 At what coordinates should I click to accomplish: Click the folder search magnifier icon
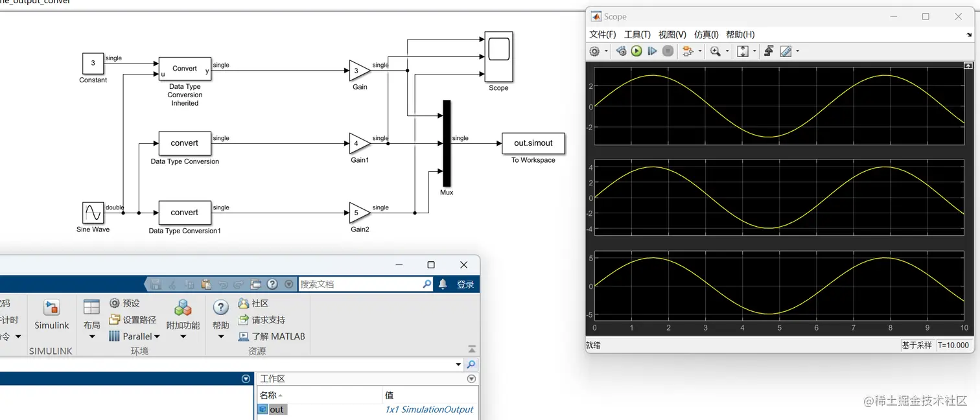point(471,365)
